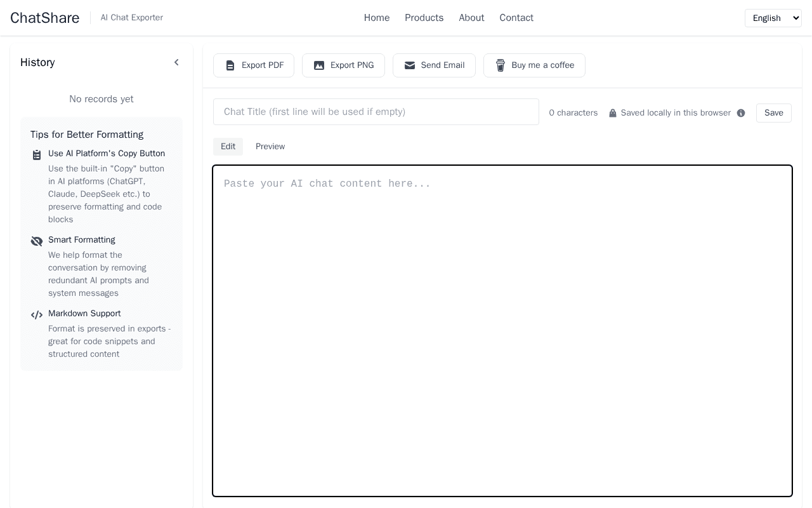Click into the chat content text area
This screenshot has height=508, width=812.
click(502, 331)
